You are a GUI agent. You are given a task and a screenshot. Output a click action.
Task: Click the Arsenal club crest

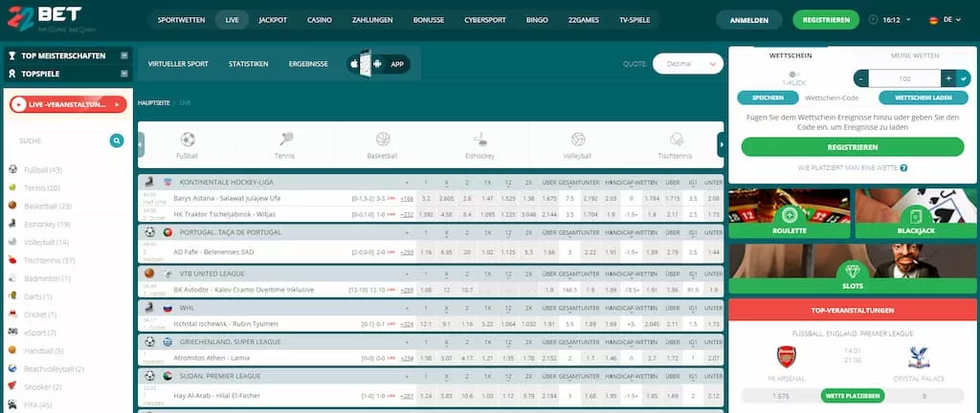[x=786, y=357]
